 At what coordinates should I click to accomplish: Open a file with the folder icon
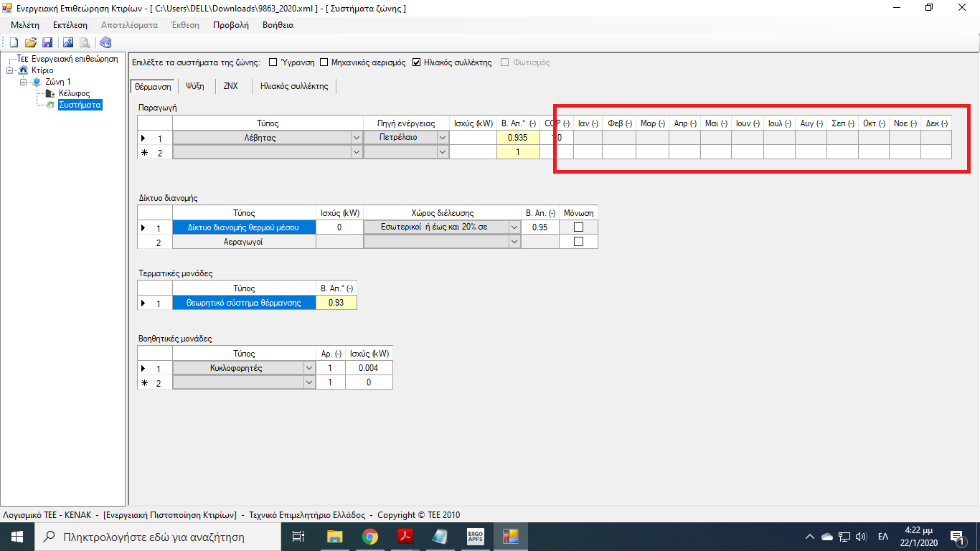[30, 43]
